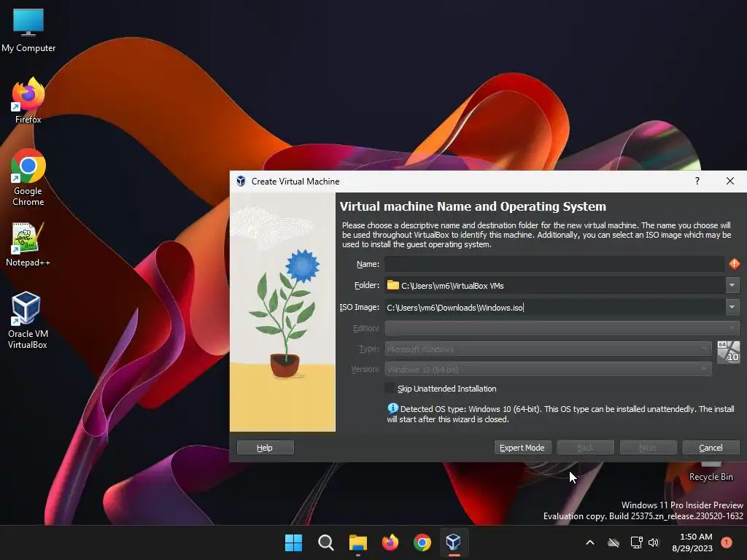The height and width of the screenshot is (560, 747).
Task: Click the question mark help button
Action: [x=697, y=181]
